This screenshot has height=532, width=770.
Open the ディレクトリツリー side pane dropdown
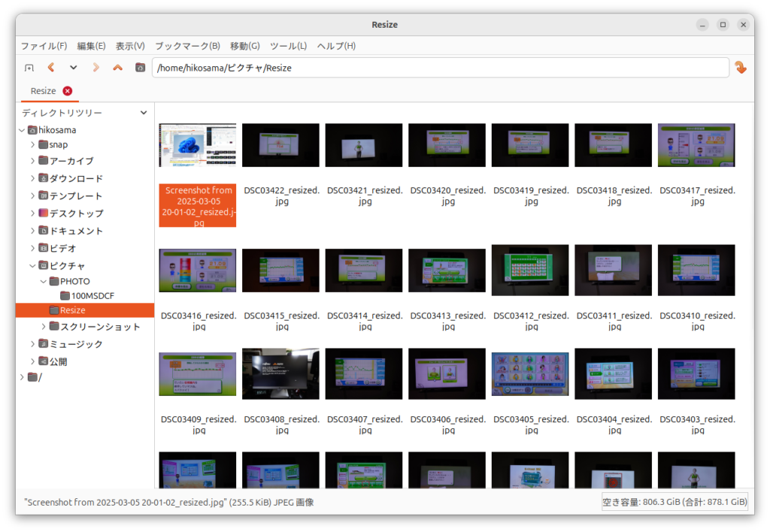(144, 113)
